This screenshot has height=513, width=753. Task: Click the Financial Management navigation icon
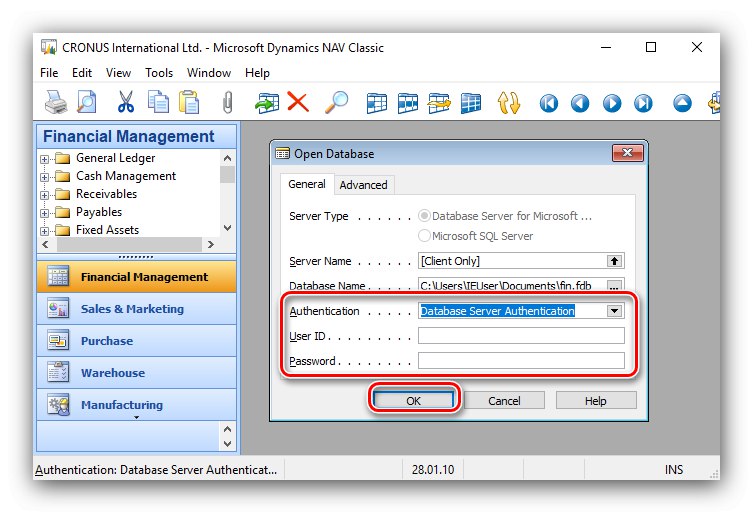point(58,277)
